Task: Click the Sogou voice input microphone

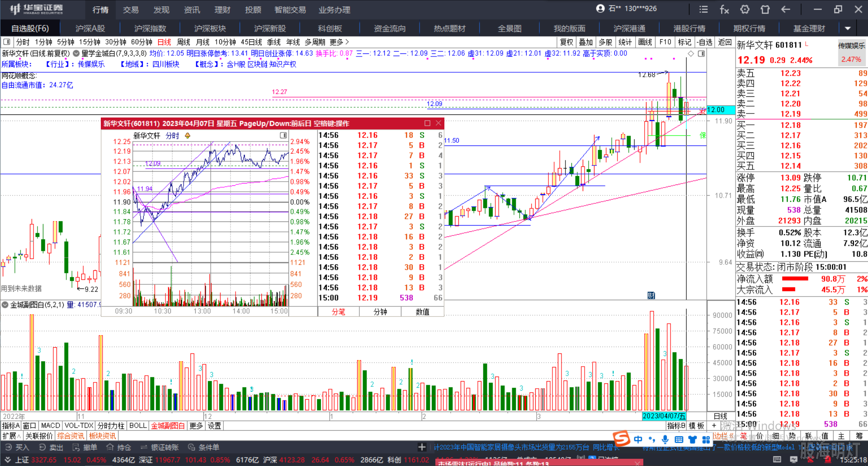Action: pos(665,439)
